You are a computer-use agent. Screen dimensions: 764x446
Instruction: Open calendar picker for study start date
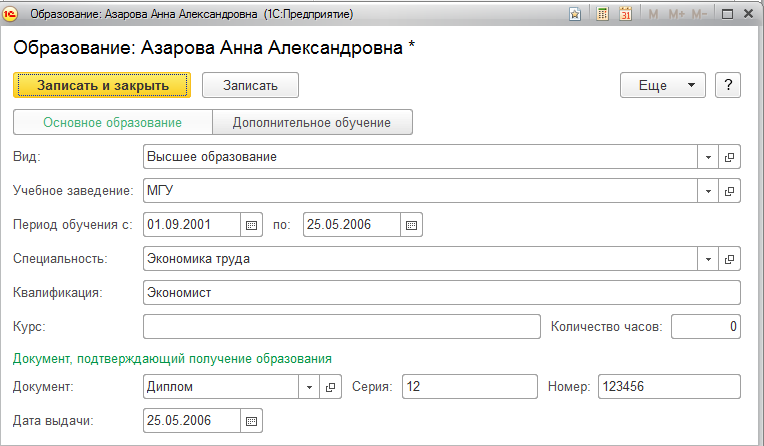tap(252, 224)
